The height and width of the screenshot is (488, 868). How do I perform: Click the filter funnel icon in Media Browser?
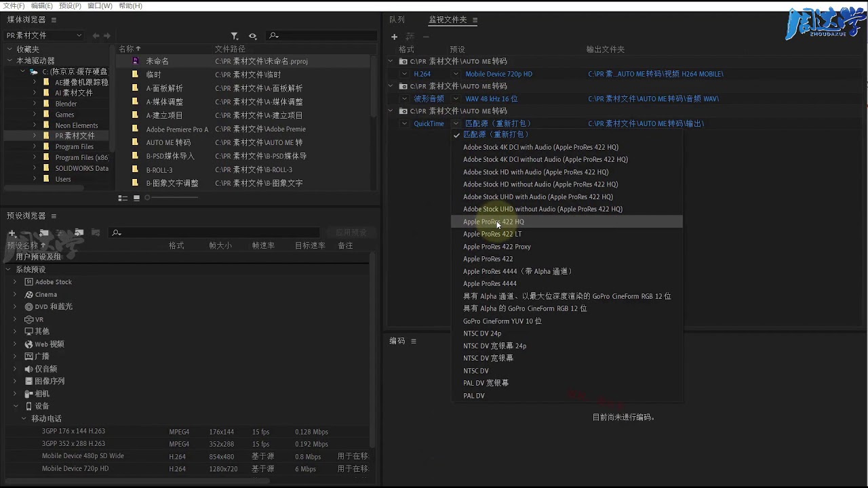235,36
